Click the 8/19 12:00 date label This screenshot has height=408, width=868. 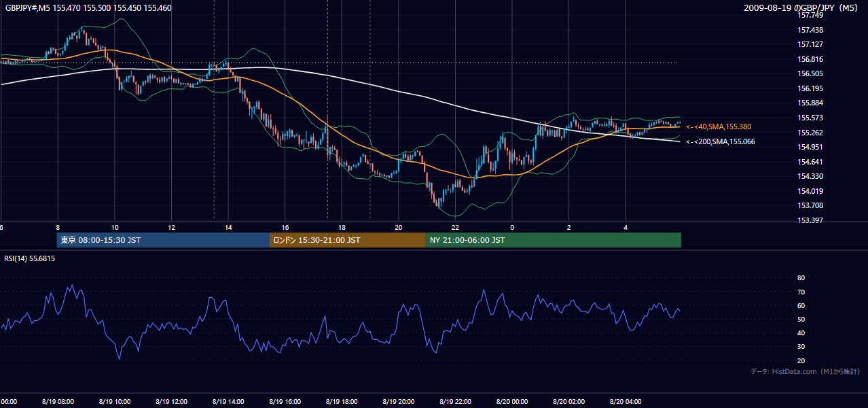(x=171, y=401)
